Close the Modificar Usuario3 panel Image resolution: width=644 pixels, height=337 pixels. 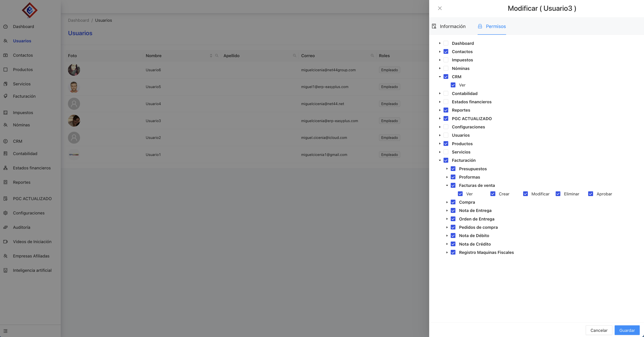[440, 8]
